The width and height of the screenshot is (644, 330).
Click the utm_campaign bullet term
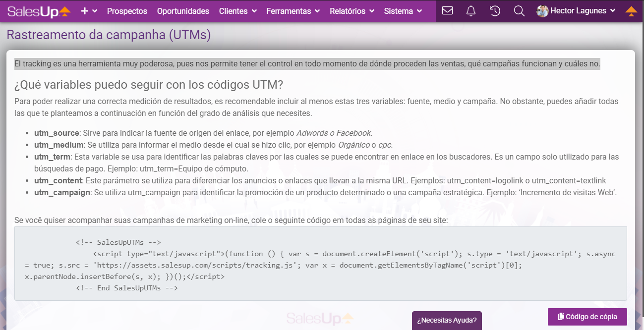62,192
